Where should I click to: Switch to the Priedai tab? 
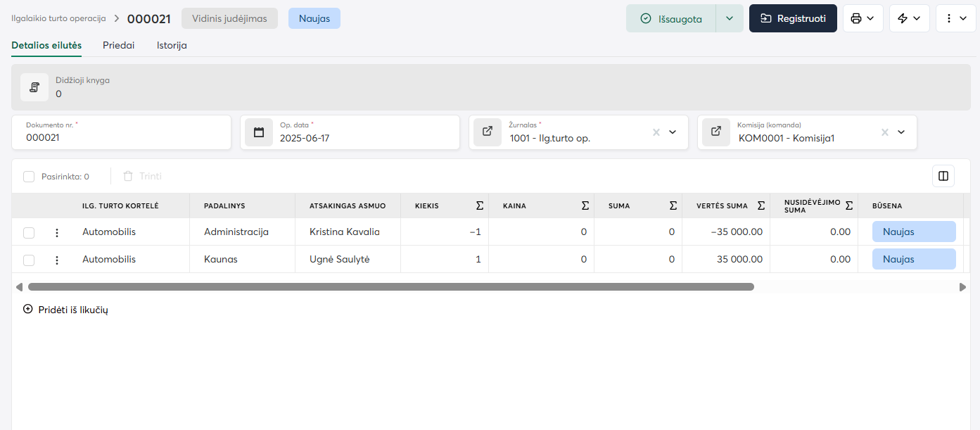point(118,45)
